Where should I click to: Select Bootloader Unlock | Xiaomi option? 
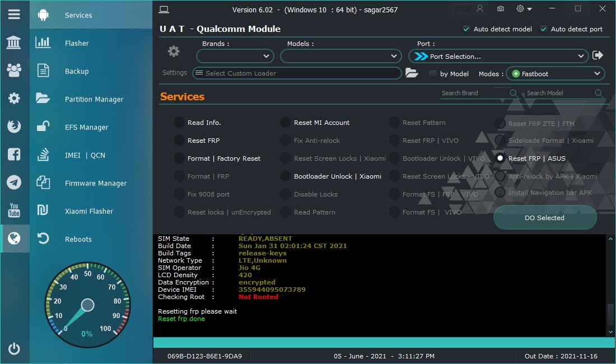[x=286, y=176]
